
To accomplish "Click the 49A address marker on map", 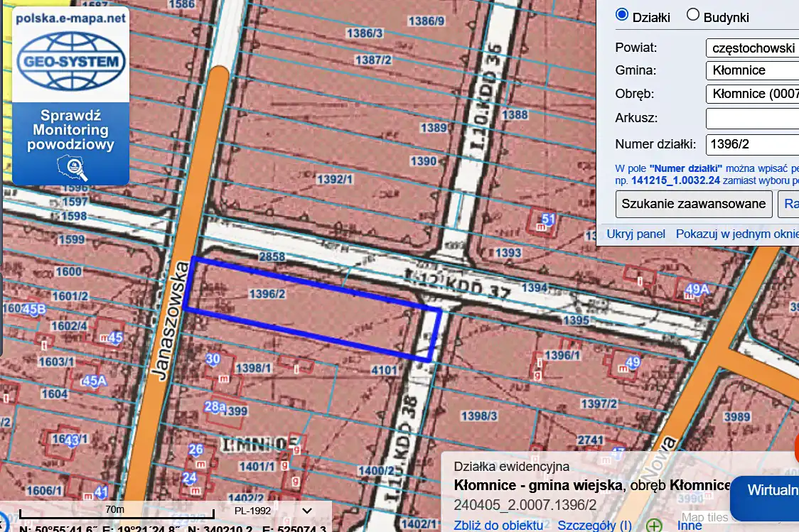I will click(699, 289).
